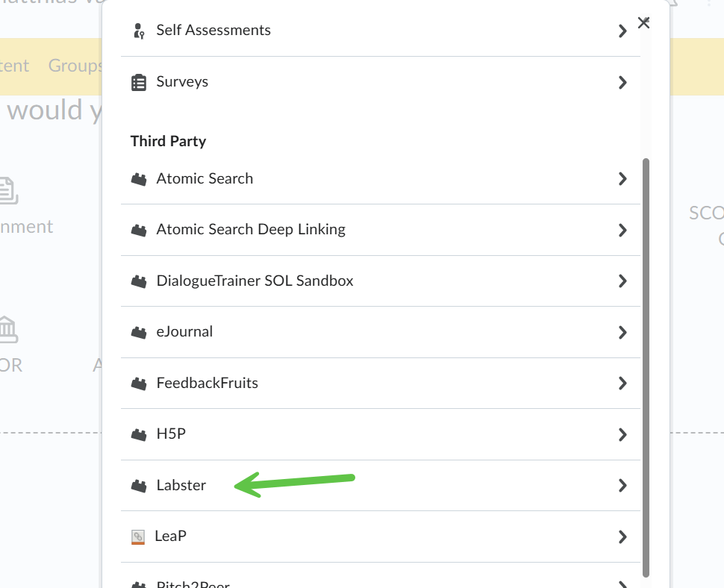
Task: Pick the DialogueTrainer SOL Sandbox entry
Action: (381, 281)
